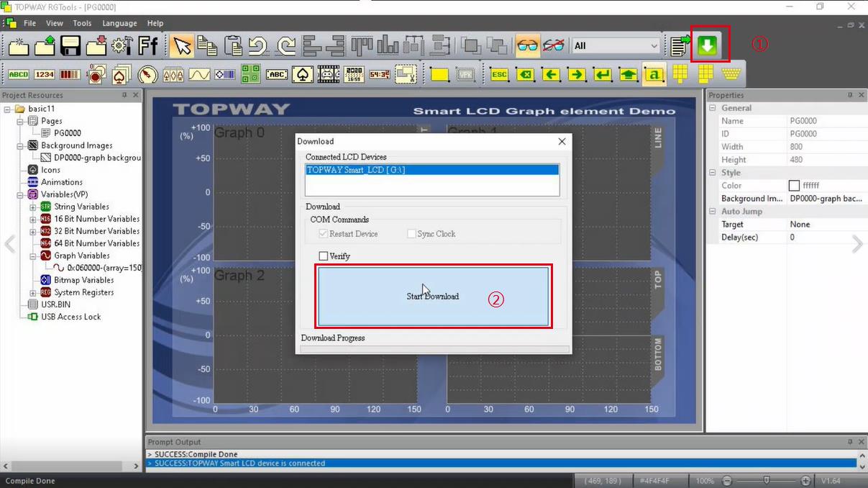
Task: Select the 0x060000 graph variable item
Action: (104, 268)
